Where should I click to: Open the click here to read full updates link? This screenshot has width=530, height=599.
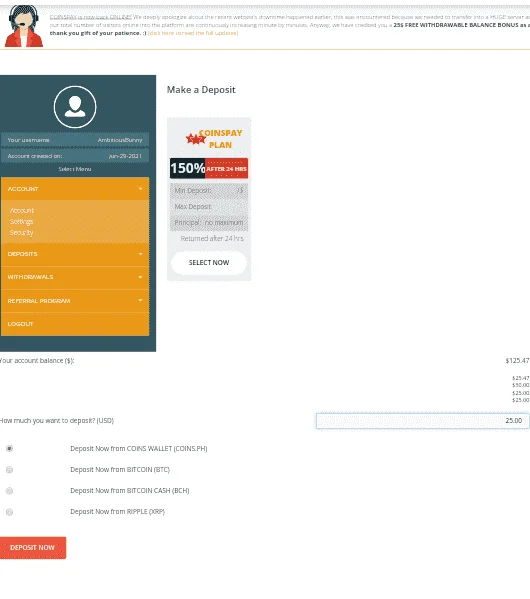tap(193, 33)
